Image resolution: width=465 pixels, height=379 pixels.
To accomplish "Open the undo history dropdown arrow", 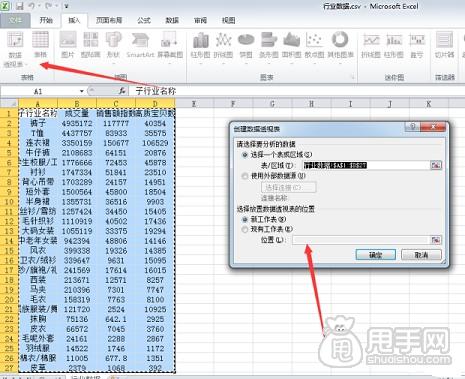I will tap(38, 6).
